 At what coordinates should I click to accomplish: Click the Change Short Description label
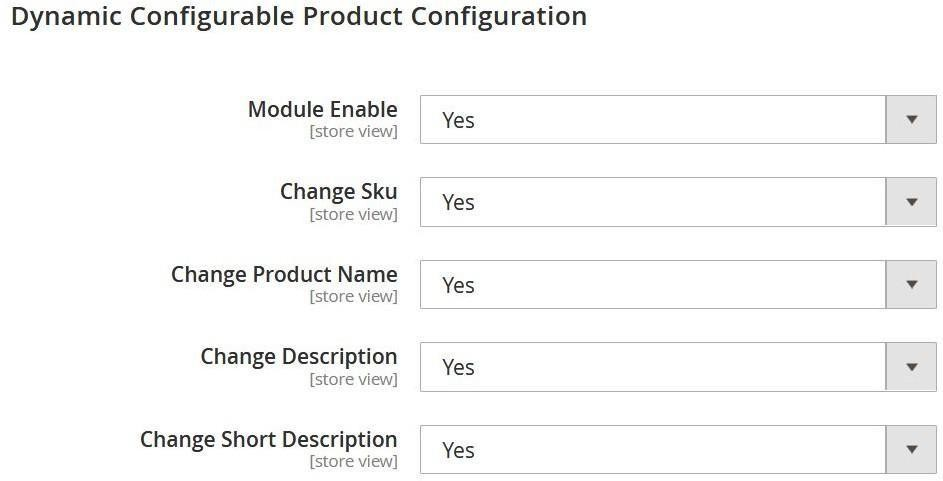(x=268, y=439)
